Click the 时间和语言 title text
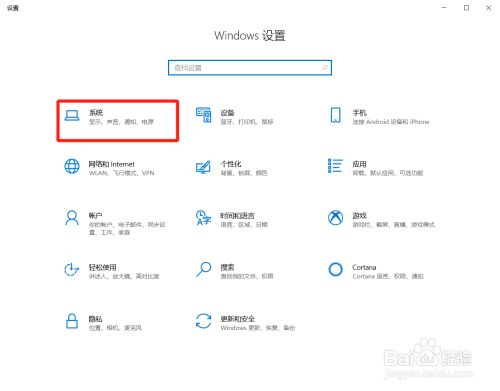The width and height of the screenshot is (500, 391). (237, 216)
